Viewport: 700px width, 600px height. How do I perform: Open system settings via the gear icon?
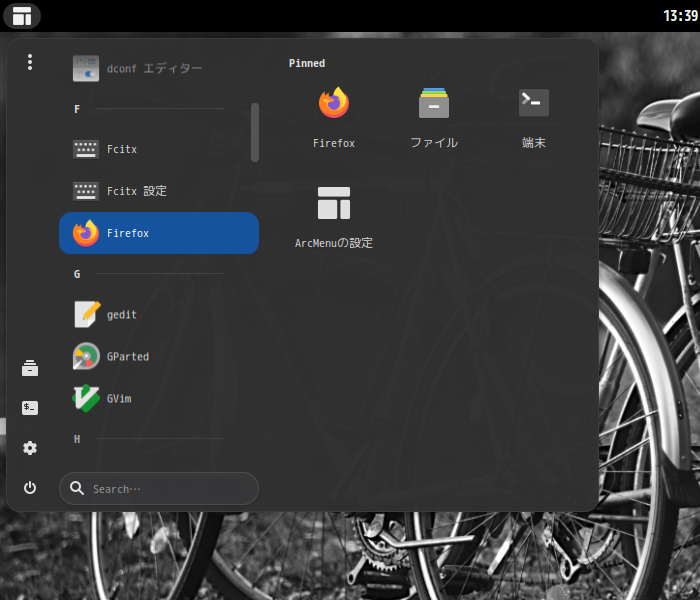(x=30, y=448)
